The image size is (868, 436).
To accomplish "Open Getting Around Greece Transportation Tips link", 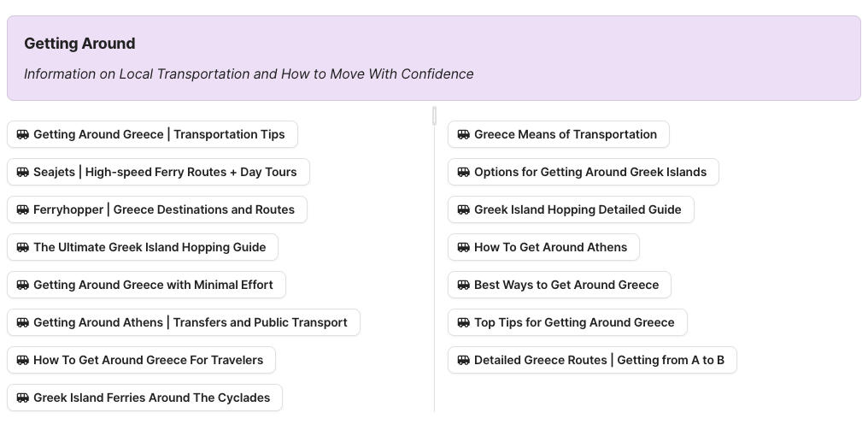I will click(x=159, y=134).
